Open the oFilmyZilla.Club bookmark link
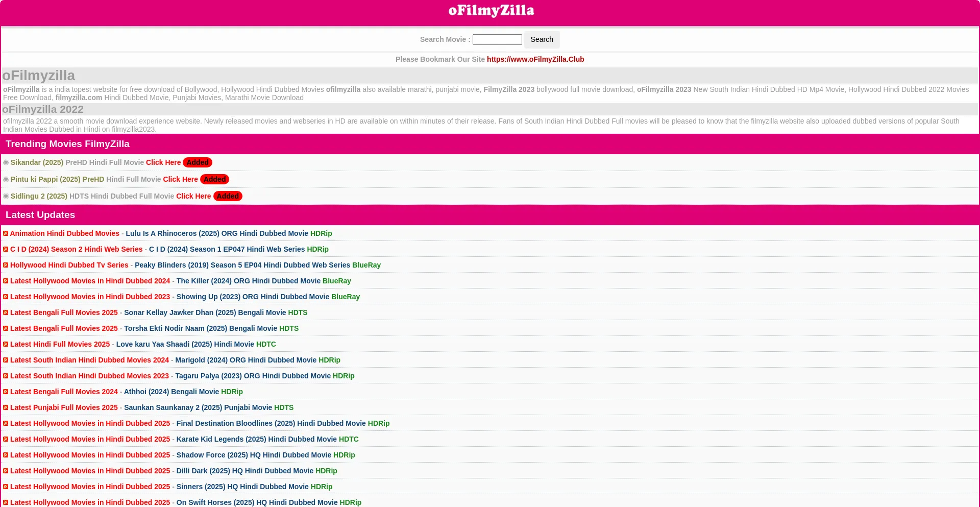 (x=535, y=59)
